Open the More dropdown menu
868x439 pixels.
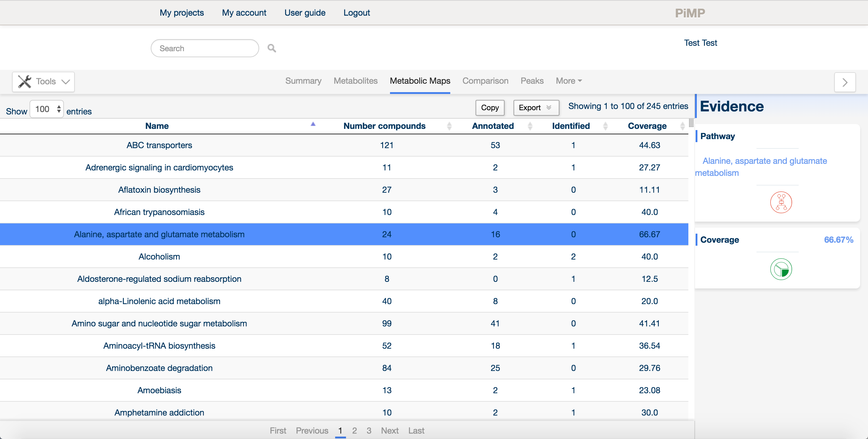[569, 81]
